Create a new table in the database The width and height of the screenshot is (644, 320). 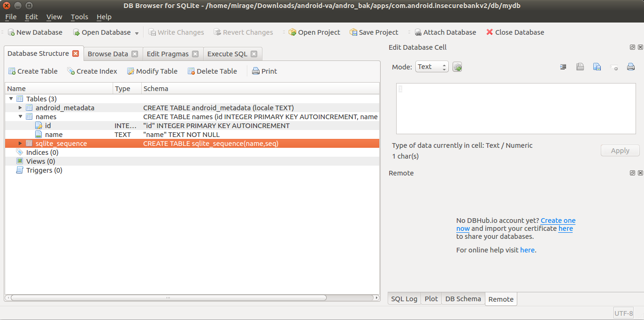tap(32, 71)
